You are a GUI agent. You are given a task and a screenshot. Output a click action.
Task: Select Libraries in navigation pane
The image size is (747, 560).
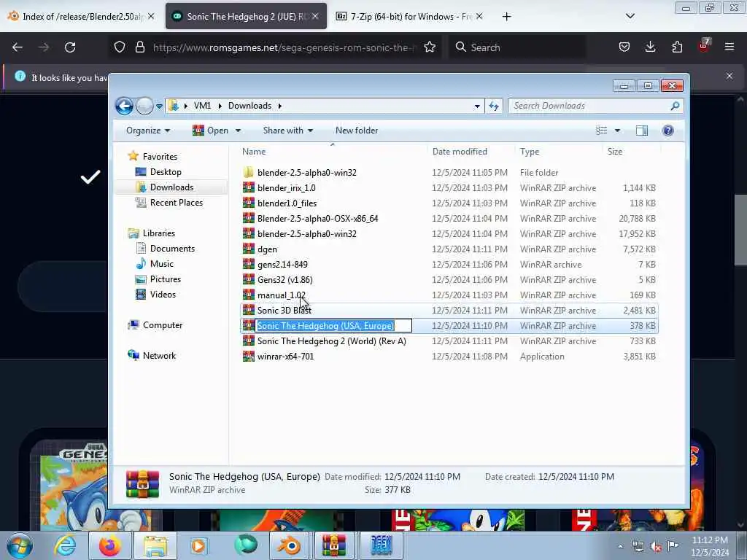tap(158, 233)
